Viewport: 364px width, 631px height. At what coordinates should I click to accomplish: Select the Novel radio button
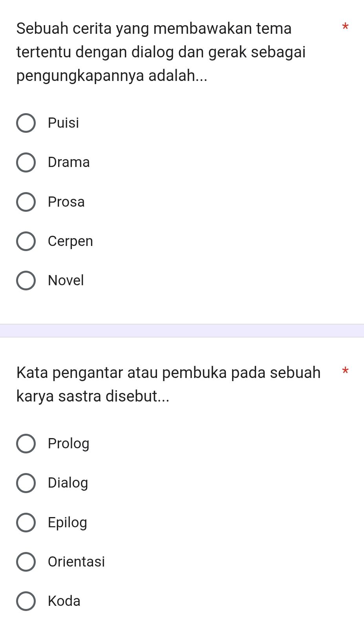26,280
